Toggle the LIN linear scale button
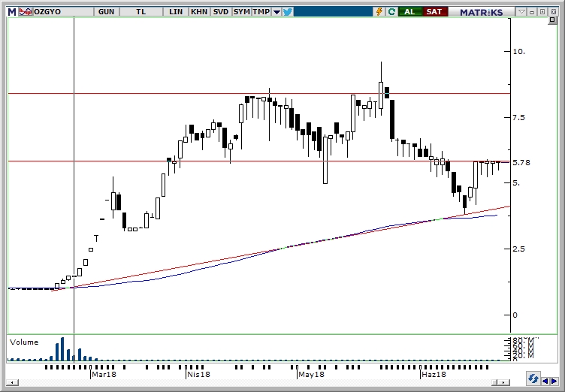 [176, 12]
